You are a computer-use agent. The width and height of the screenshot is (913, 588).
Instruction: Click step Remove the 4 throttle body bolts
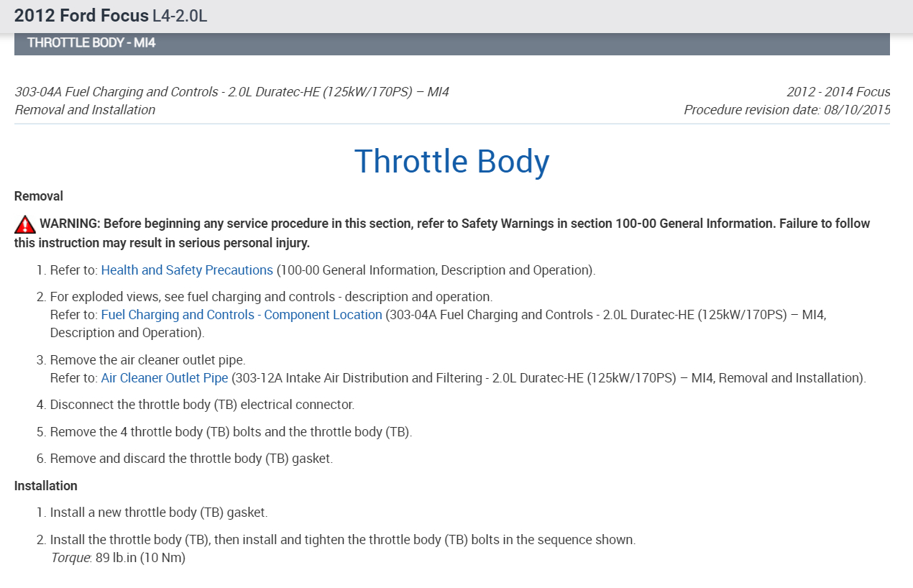(231, 432)
